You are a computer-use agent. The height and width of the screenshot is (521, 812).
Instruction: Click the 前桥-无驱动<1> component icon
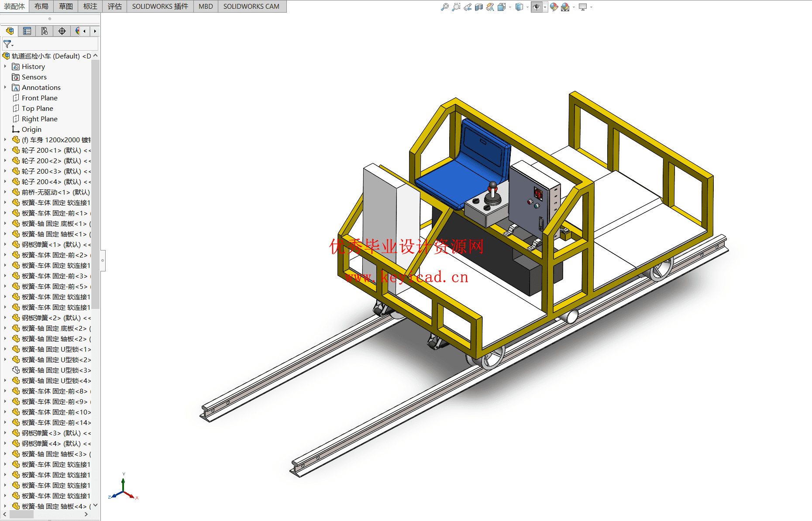(x=16, y=192)
